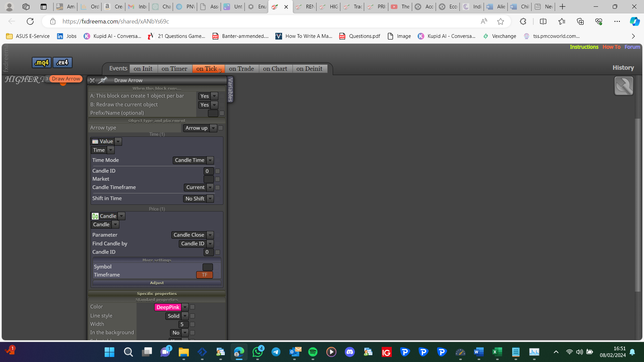This screenshot has width=644, height=362.
Task: Open the tools wrench icon at top right
Action: (624, 86)
